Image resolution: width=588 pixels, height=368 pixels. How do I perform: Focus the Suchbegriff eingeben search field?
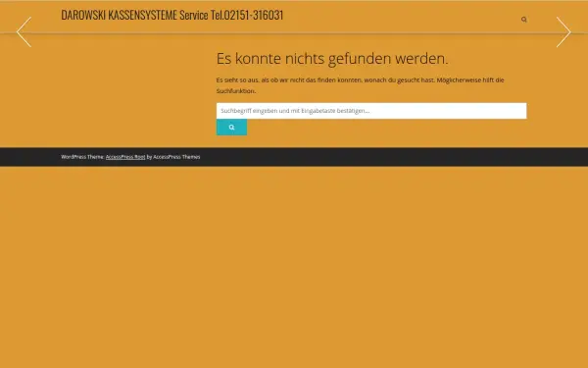(371, 111)
